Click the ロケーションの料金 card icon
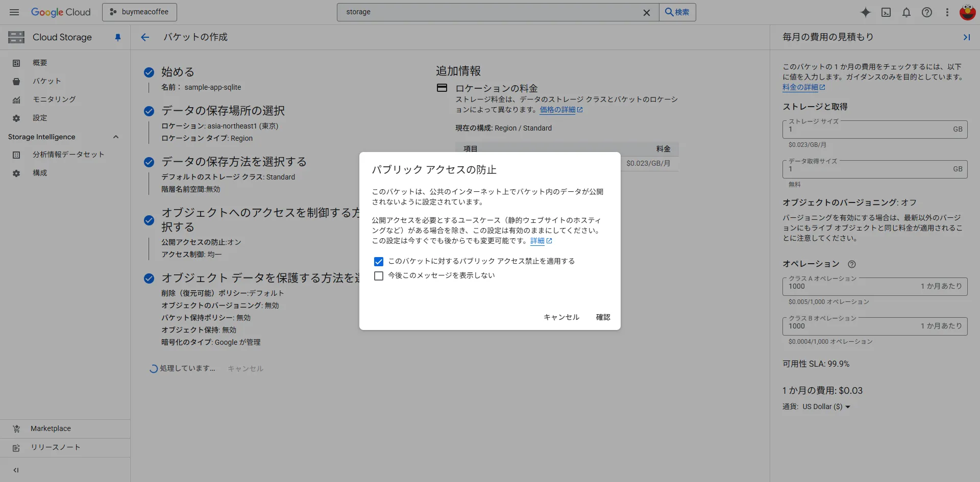This screenshot has width=980, height=482. tap(442, 88)
